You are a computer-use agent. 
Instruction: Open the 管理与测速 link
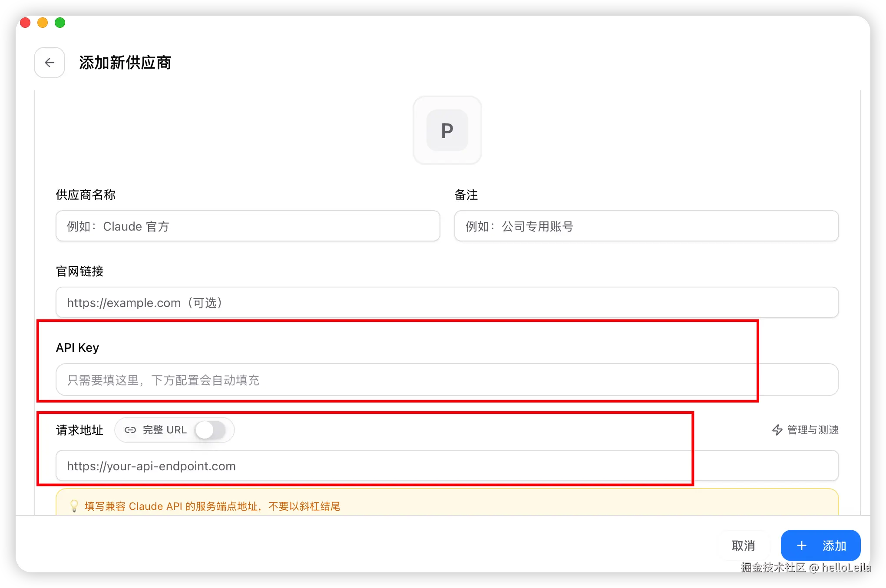point(812,430)
